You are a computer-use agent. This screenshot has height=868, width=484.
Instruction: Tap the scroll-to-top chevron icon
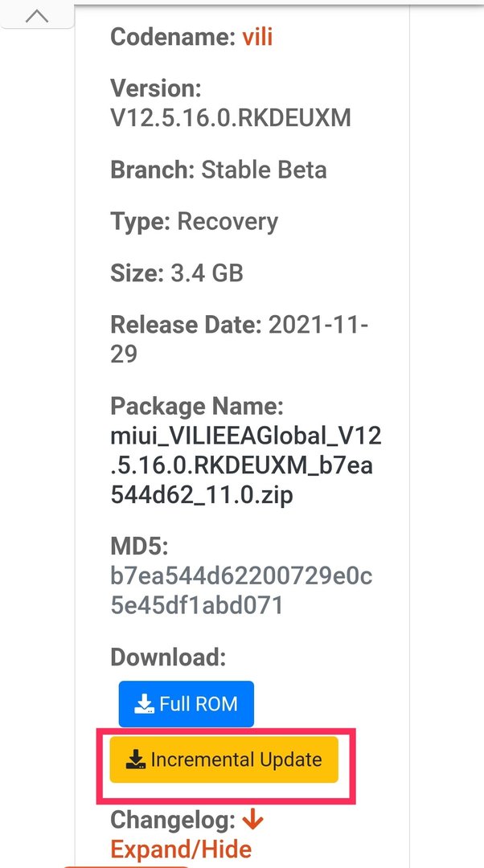pyautogui.click(x=36, y=16)
